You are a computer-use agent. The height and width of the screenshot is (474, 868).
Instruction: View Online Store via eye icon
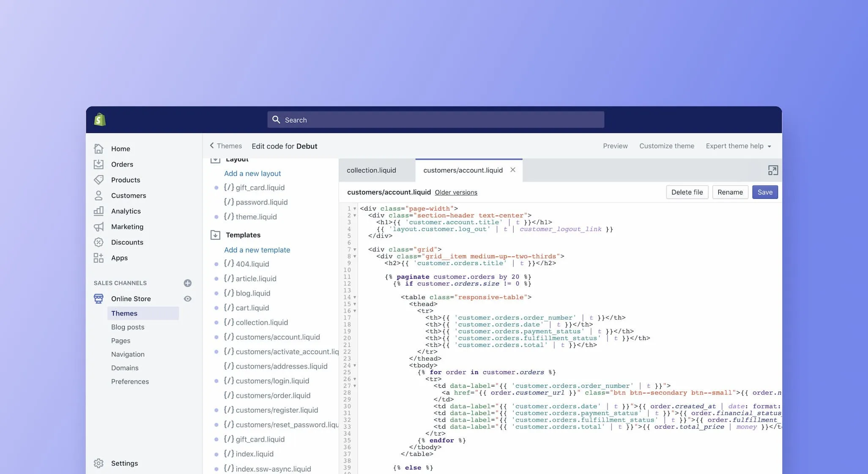point(188,299)
